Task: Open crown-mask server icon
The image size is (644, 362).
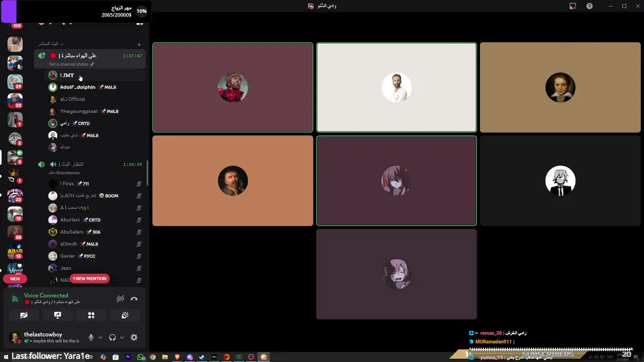Action: pos(15,176)
